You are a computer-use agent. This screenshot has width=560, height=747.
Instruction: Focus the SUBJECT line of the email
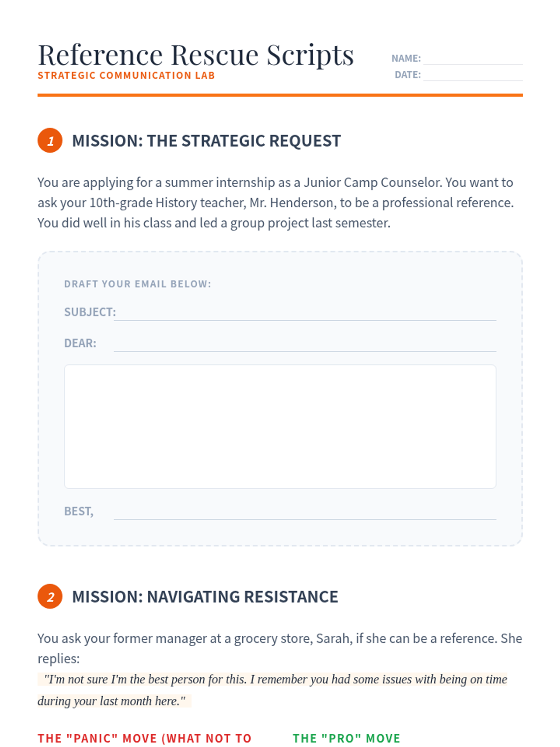[305, 313]
